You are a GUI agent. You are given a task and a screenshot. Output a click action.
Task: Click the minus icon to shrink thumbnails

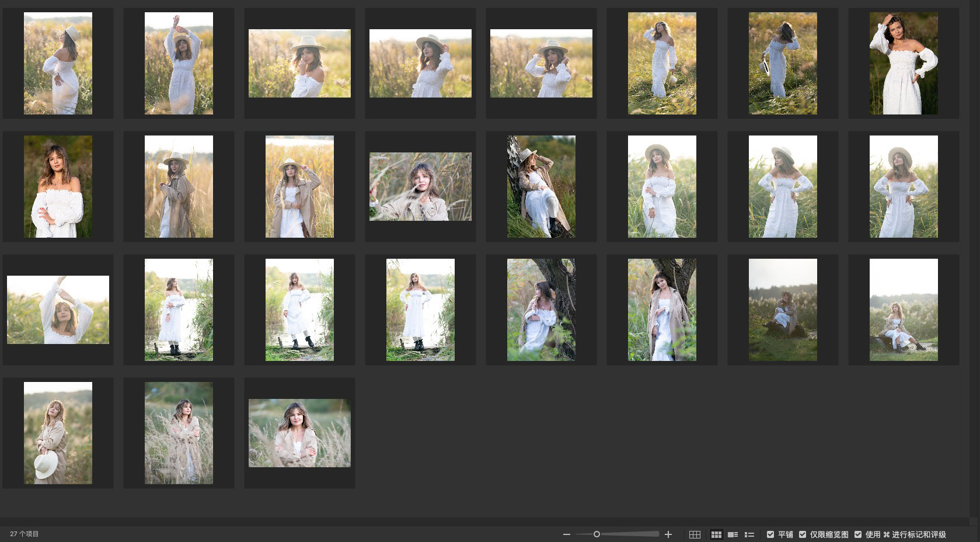coord(566,534)
